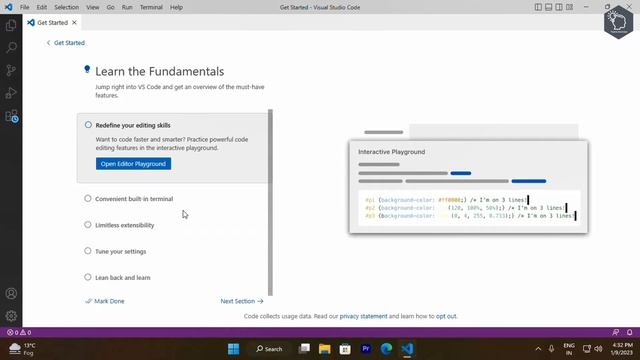Open the Search view in activity bar
640x360 pixels.
11,47
